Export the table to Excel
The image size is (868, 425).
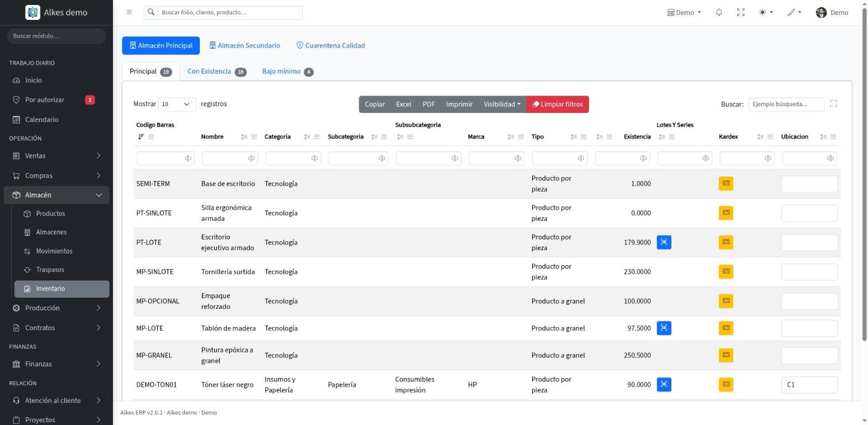point(404,104)
